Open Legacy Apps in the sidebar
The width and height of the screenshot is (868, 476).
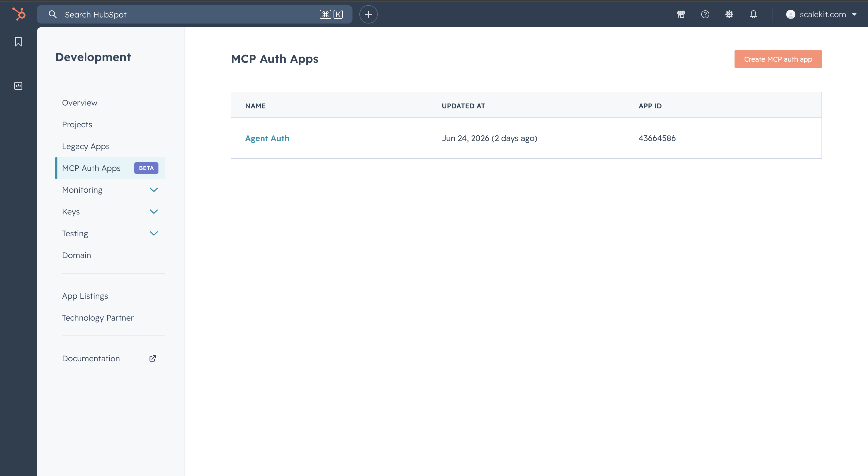[x=86, y=147]
